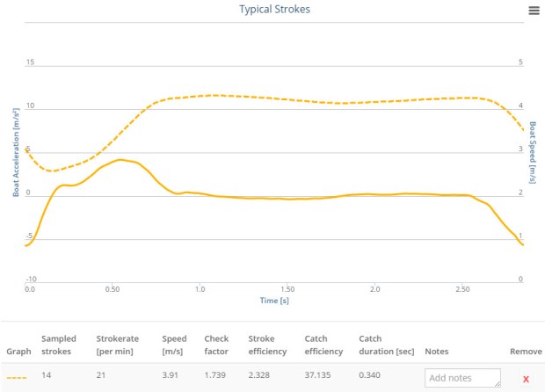
Task: Click into the Add notes field
Action: click(462, 377)
